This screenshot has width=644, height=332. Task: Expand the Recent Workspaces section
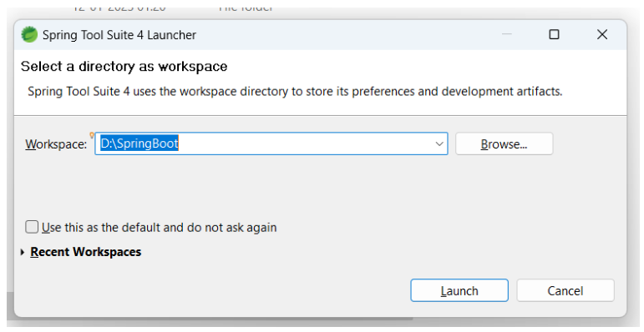pos(23,252)
